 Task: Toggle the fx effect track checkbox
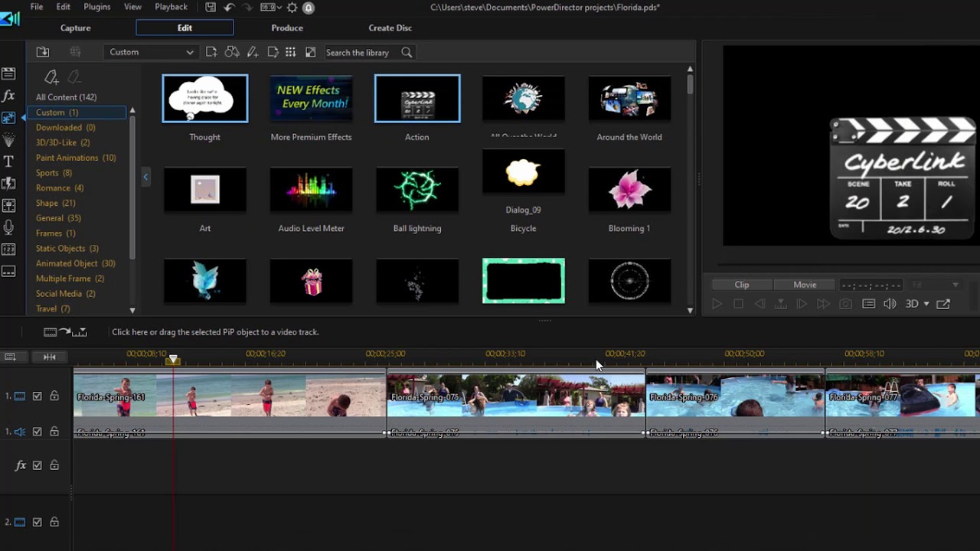[x=37, y=465]
